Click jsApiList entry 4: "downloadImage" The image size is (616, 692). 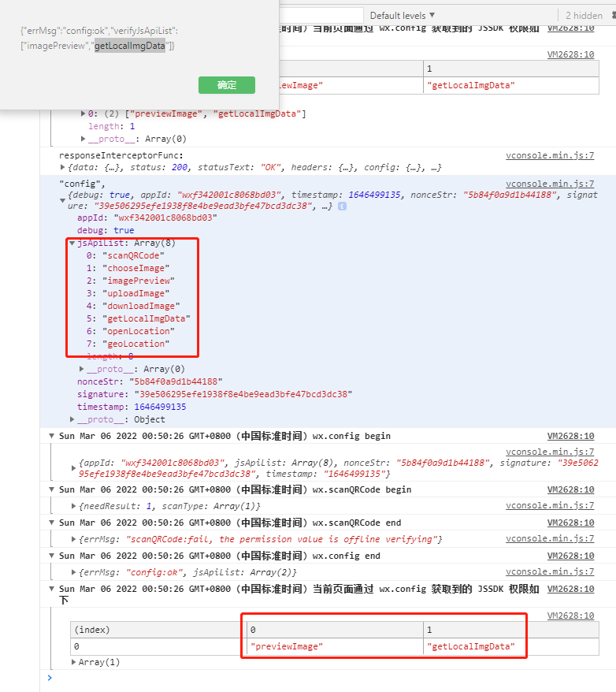coord(133,306)
